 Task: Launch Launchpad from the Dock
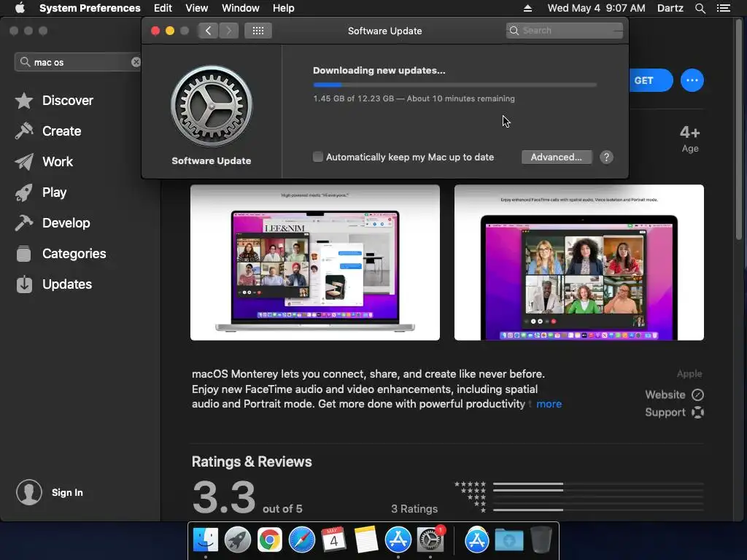237,540
